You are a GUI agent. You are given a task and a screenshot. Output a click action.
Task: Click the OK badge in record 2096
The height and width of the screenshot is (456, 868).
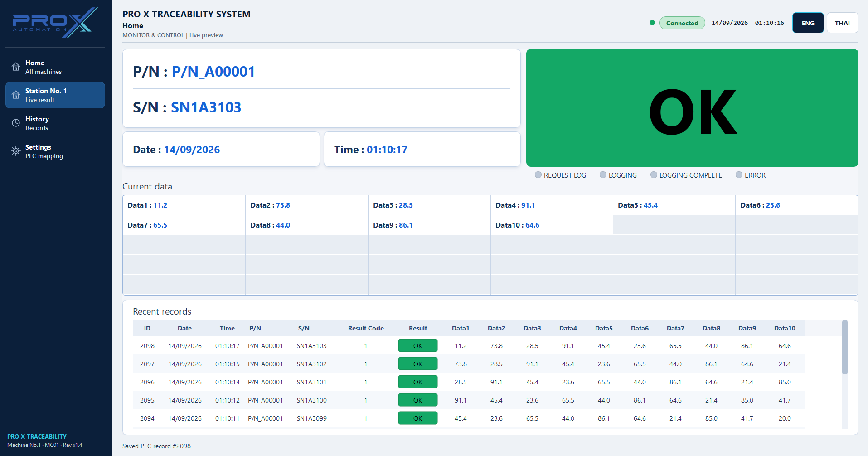coord(417,382)
